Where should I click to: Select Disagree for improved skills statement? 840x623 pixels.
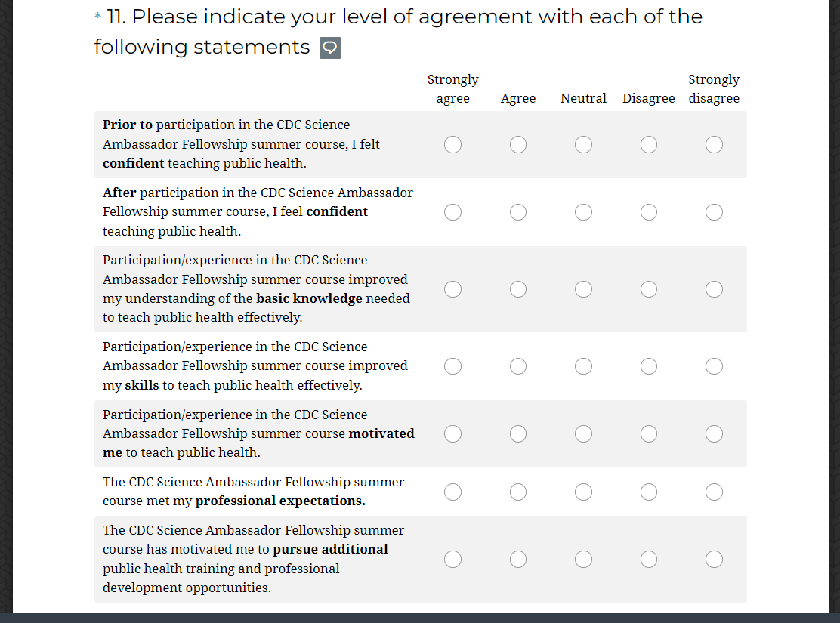pos(649,366)
